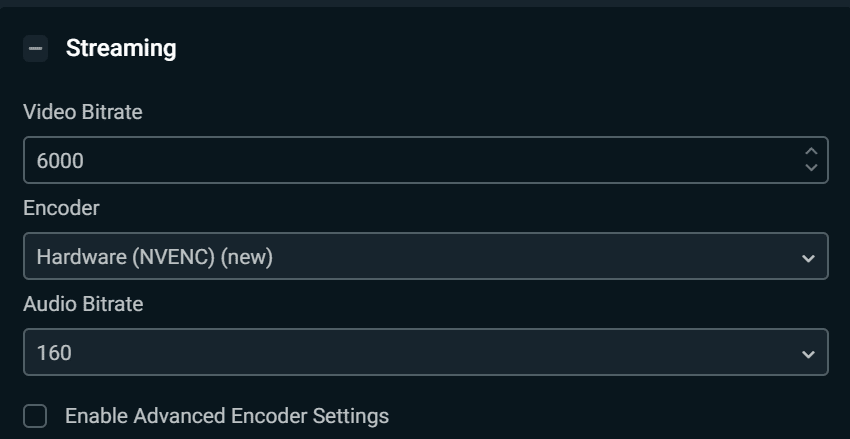The width and height of the screenshot is (850, 439).
Task: Click the Enable Advanced Encoder Settings label
Action: click(x=227, y=416)
